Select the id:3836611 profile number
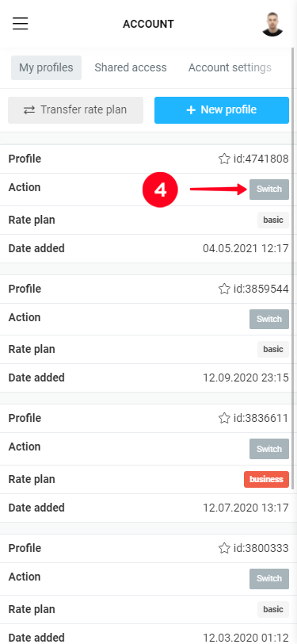Viewport: 297px width, 644px height. 261,418
